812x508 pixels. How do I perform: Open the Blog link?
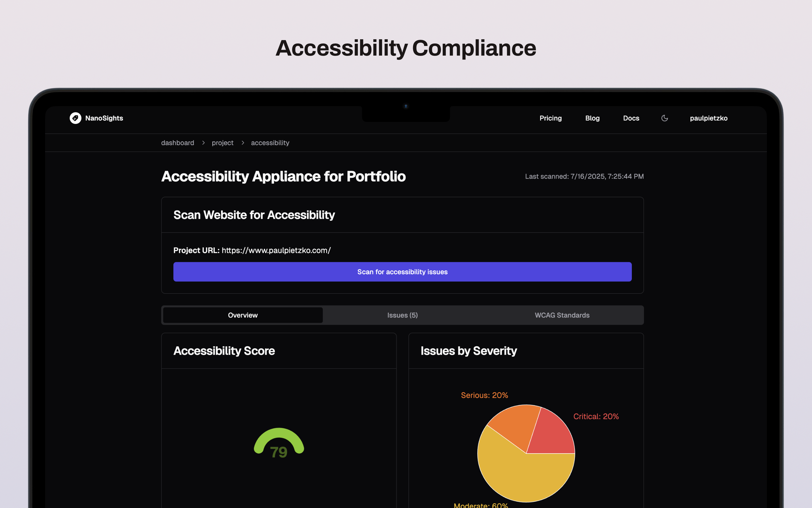(592, 118)
